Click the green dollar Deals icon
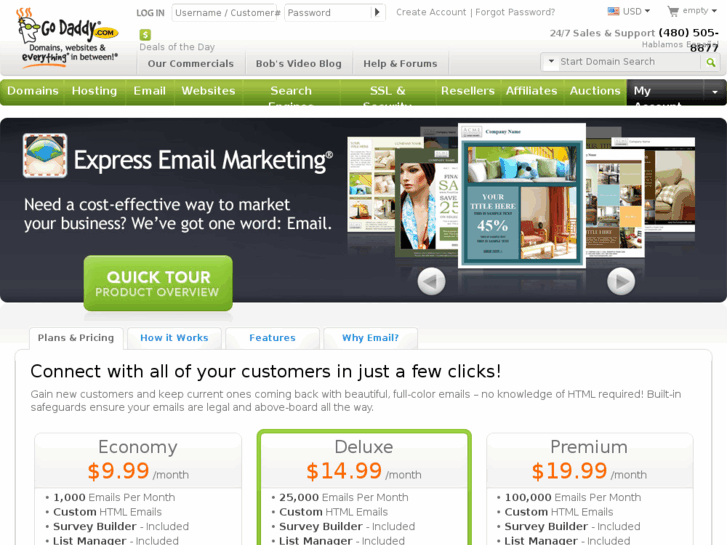 tap(145, 34)
